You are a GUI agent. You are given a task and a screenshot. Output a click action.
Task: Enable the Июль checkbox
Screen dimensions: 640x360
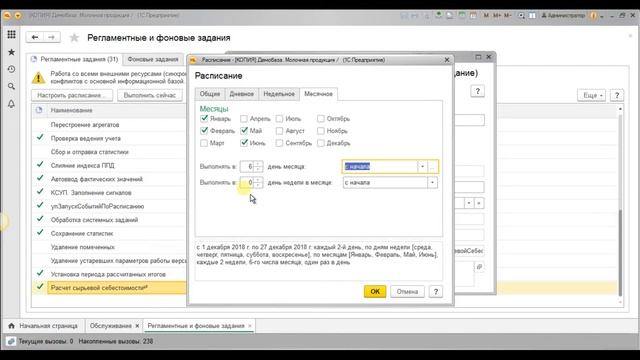tap(279, 119)
